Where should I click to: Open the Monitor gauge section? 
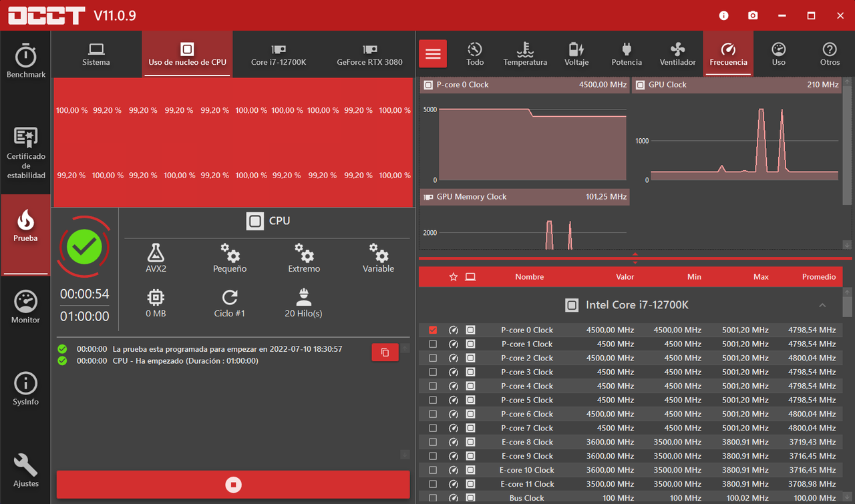click(x=25, y=308)
